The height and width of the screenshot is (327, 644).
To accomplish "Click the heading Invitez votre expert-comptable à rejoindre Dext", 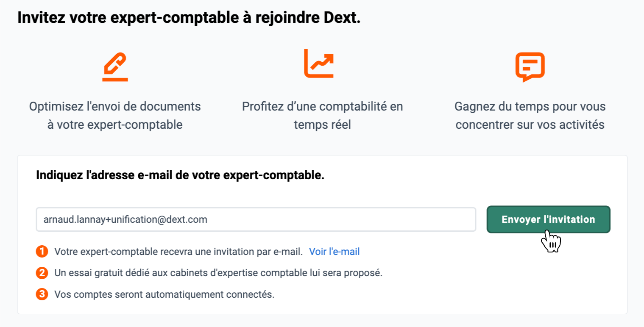I will pyautogui.click(x=189, y=18).
